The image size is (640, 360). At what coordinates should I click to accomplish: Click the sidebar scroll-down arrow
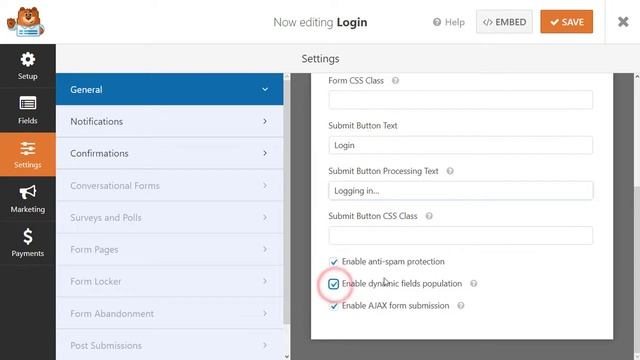point(287,356)
